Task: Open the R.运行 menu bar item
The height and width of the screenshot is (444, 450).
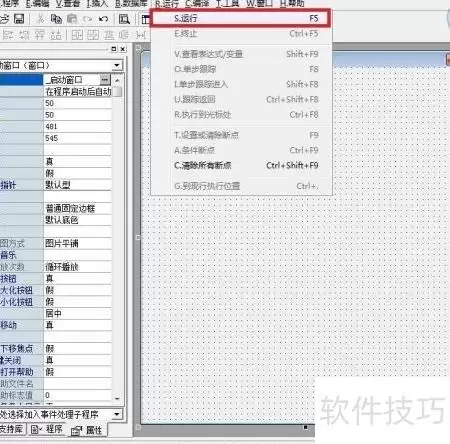Action: 167,4
